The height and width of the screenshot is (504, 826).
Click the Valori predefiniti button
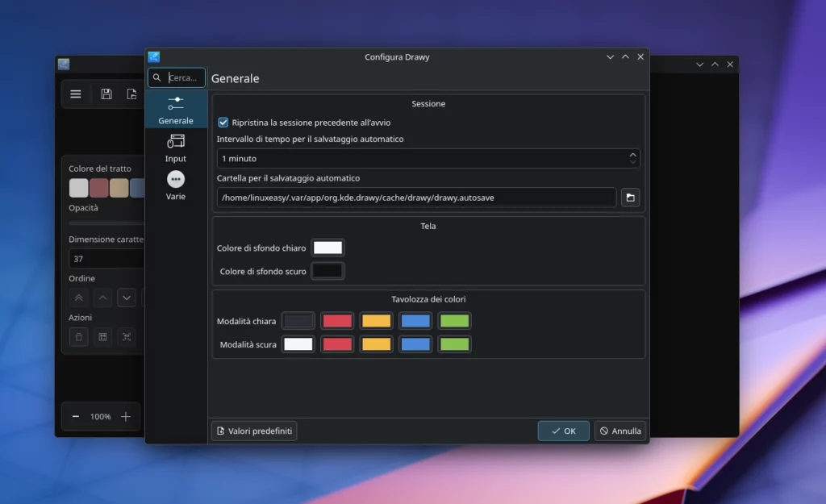pyautogui.click(x=254, y=431)
